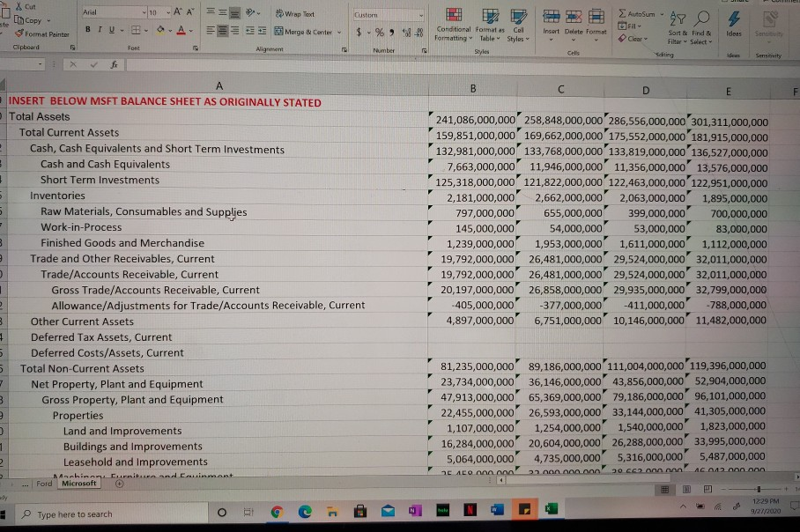
Task: Click Wrap Text
Action: (295, 14)
